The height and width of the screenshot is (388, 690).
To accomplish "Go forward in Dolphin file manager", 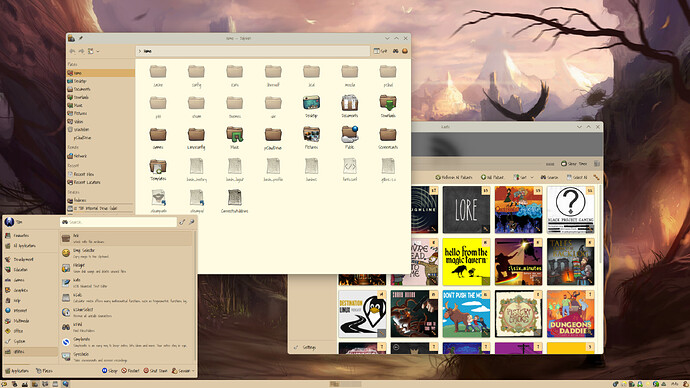I will tap(81, 51).
